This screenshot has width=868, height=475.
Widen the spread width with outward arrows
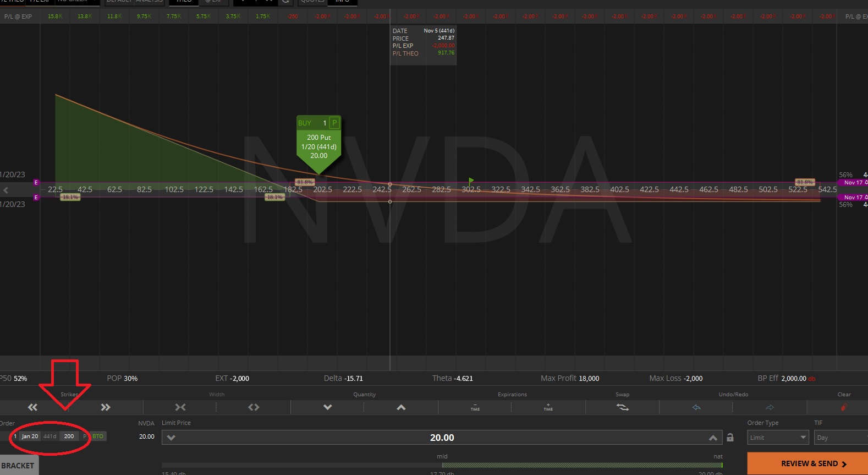tap(254, 407)
